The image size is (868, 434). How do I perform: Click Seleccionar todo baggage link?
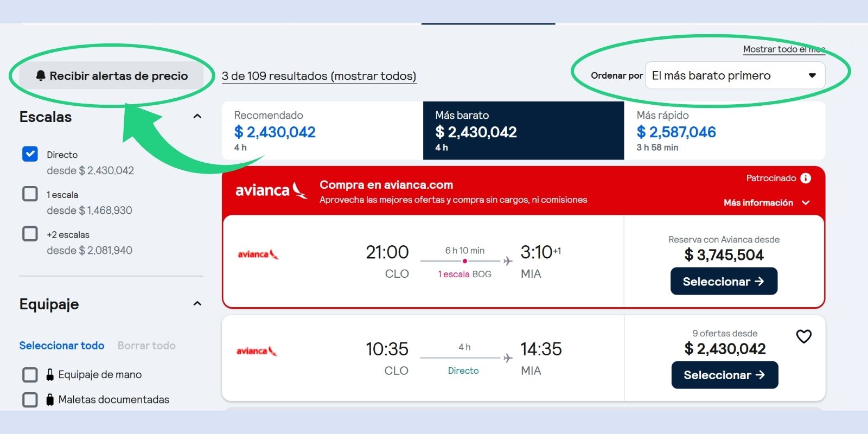click(x=62, y=346)
